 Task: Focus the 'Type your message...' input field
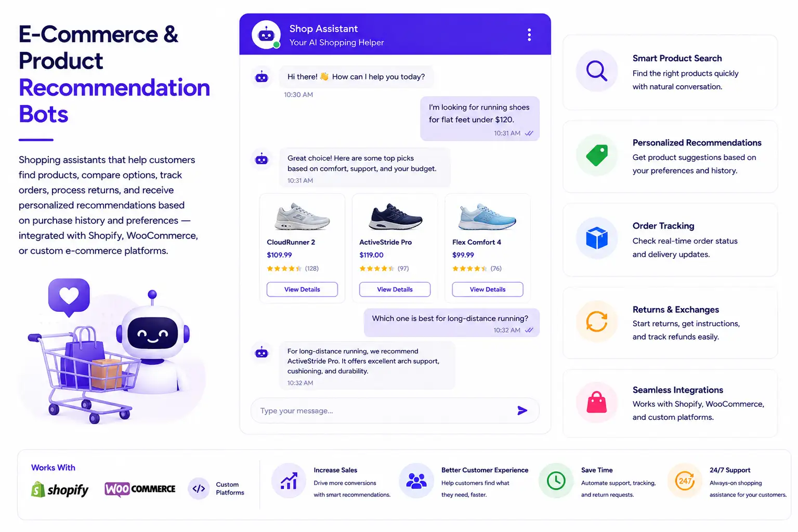click(395, 410)
